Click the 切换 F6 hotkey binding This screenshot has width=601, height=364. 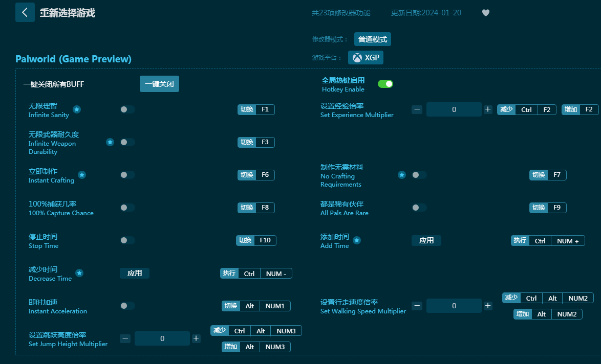[256, 175]
